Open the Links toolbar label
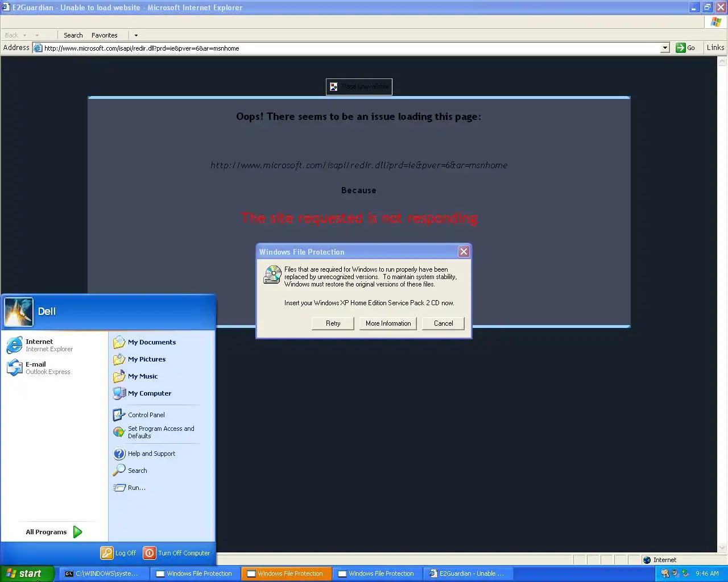Viewport: 728px width, 582px height. pos(715,48)
